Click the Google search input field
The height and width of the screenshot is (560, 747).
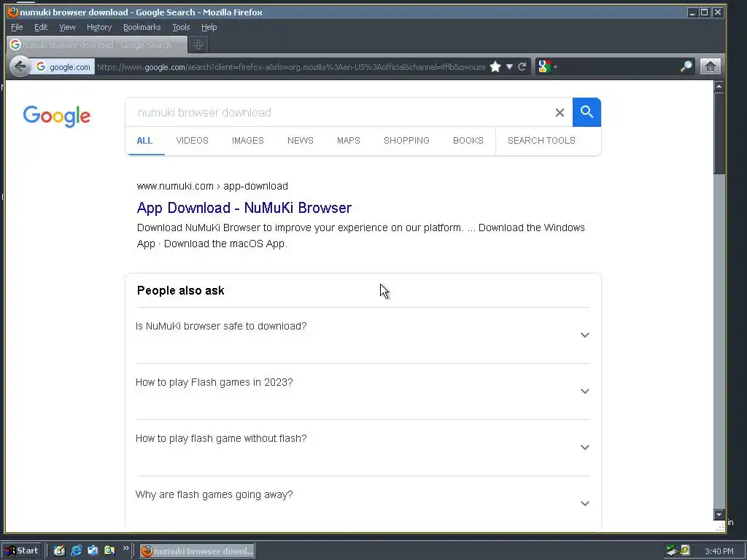[341, 112]
